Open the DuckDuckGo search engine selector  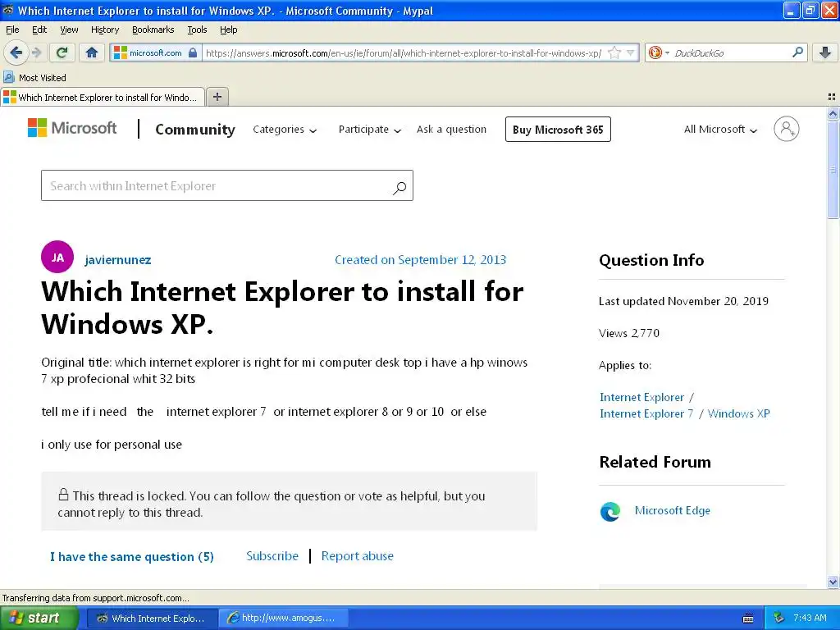pos(659,52)
